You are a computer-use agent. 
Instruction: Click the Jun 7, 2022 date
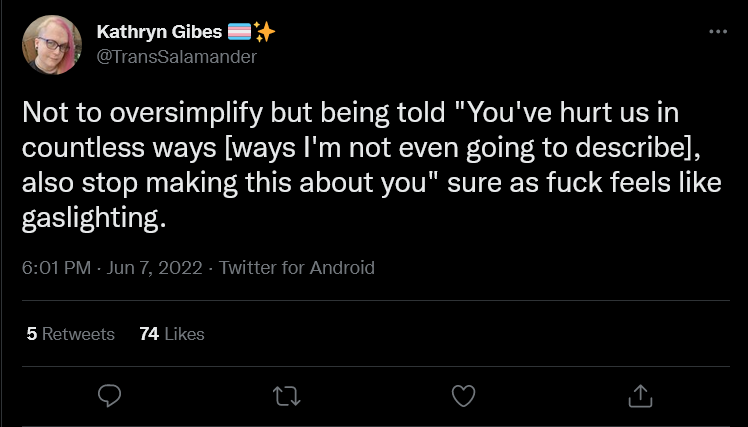click(x=155, y=267)
